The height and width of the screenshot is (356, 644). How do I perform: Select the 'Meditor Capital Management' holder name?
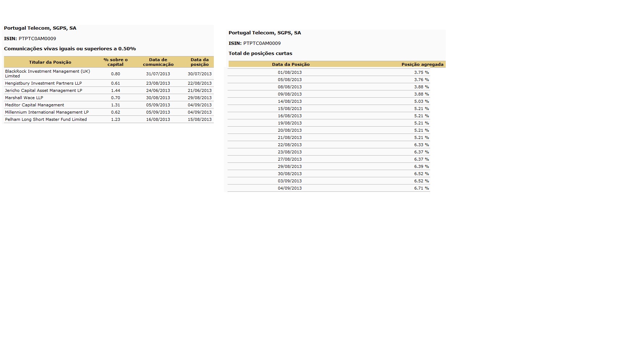pyautogui.click(x=34, y=105)
